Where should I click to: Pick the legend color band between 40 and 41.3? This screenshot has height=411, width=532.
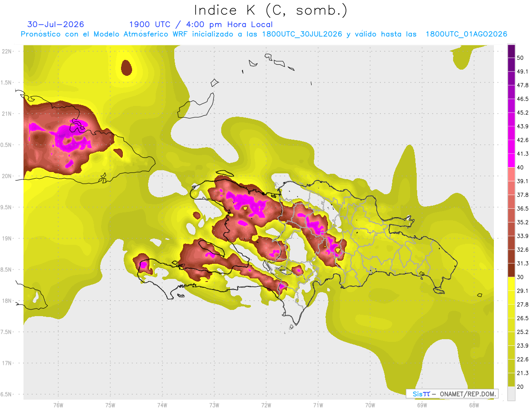click(x=511, y=160)
